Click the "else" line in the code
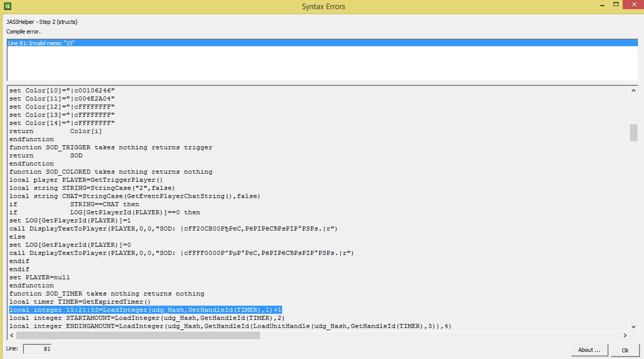This screenshot has width=644, height=359. (x=17, y=237)
